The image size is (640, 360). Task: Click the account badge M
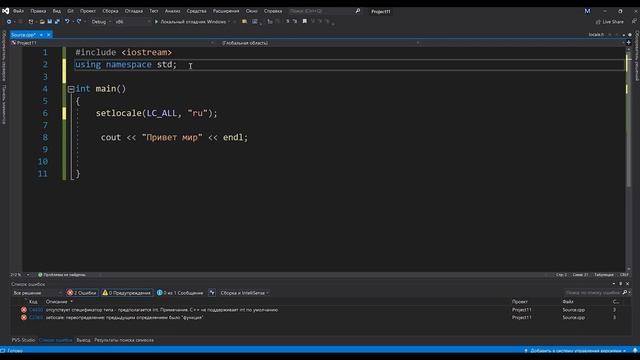[587, 11]
